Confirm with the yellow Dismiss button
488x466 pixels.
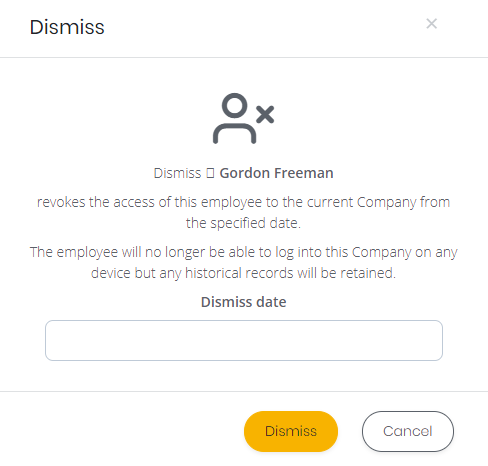point(291,431)
